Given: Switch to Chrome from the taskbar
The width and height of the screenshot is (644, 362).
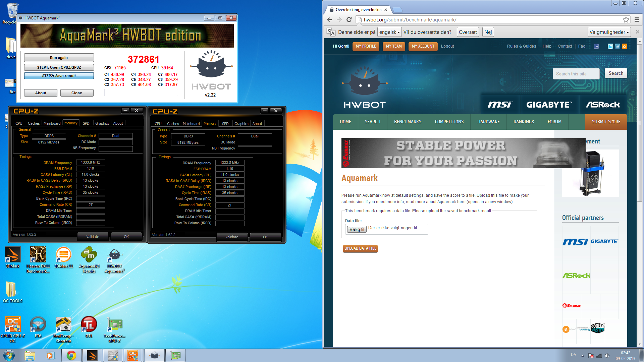Looking at the screenshot, I should click(x=71, y=355).
